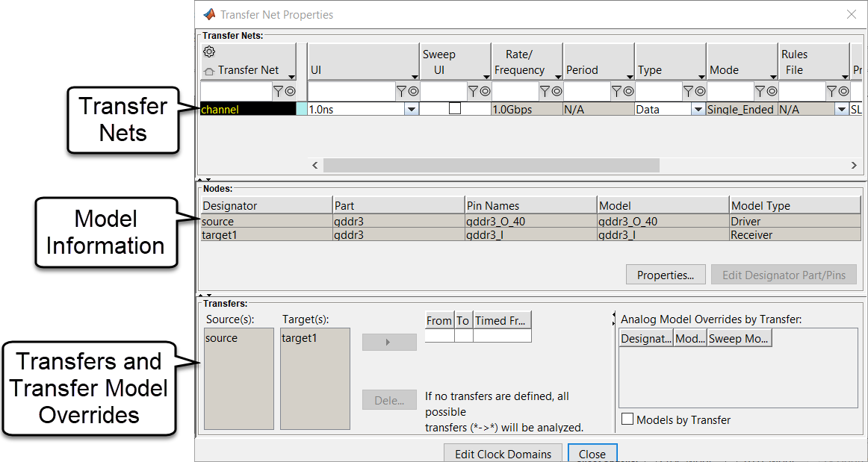Open the Properties... button
Viewport: 868px width, 462px height.
tap(666, 275)
